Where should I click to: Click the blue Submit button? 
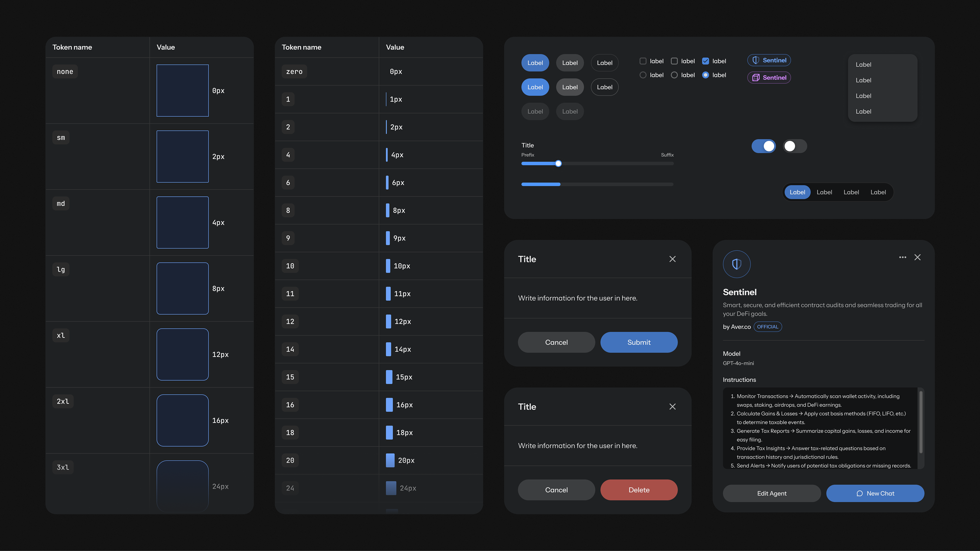[639, 342]
